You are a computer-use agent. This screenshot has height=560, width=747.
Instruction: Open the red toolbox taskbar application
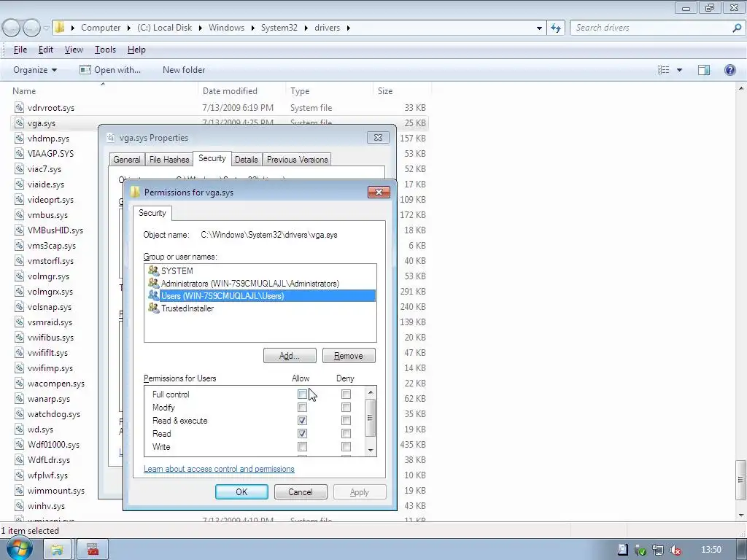pyautogui.click(x=93, y=550)
